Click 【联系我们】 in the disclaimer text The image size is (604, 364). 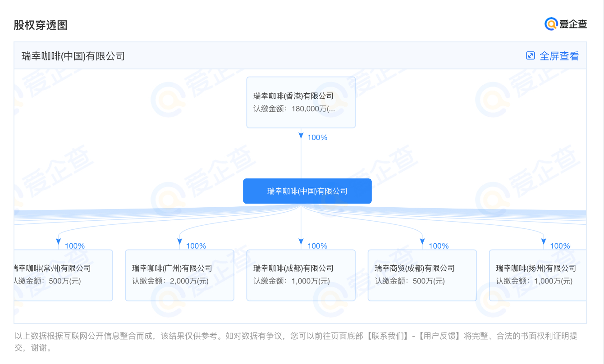click(x=388, y=336)
